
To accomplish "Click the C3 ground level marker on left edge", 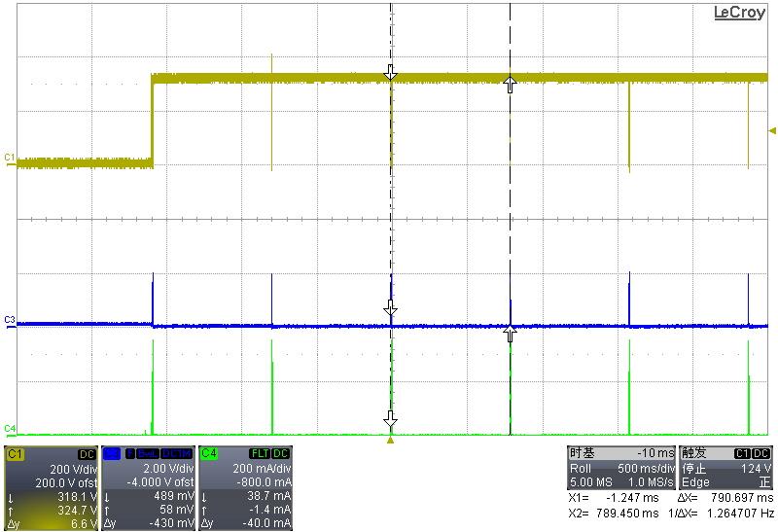I will (10, 320).
